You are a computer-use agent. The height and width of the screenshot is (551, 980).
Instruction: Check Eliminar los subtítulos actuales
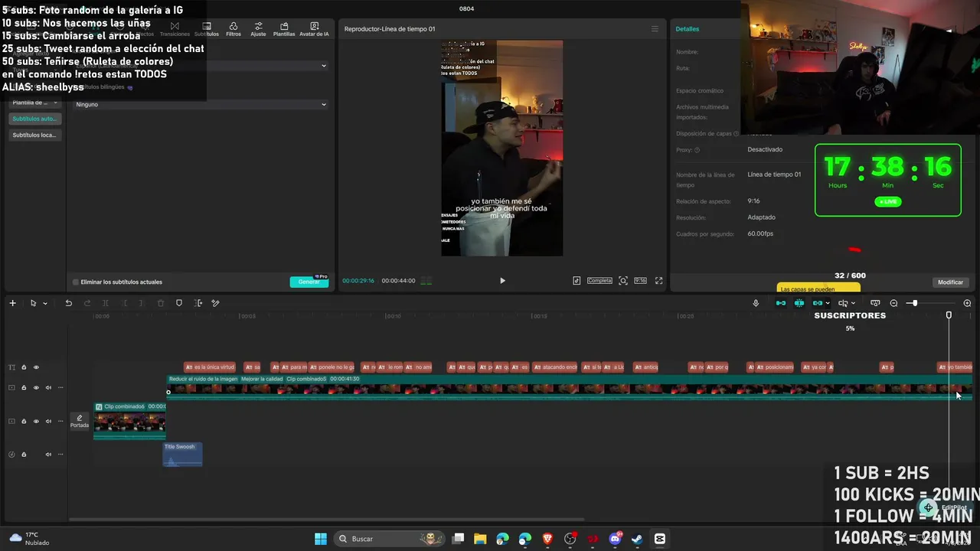(x=76, y=282)
